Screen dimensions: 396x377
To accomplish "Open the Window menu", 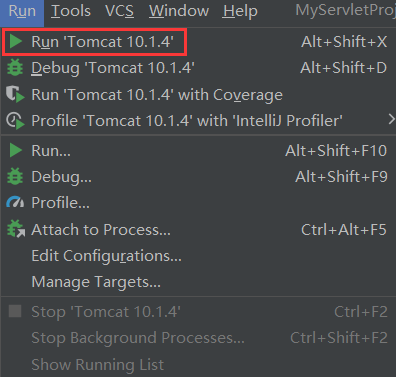I will click(179, 11).
